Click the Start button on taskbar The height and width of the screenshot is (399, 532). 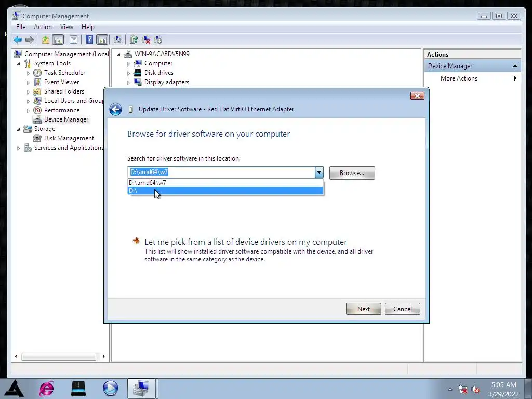point(14,389)
